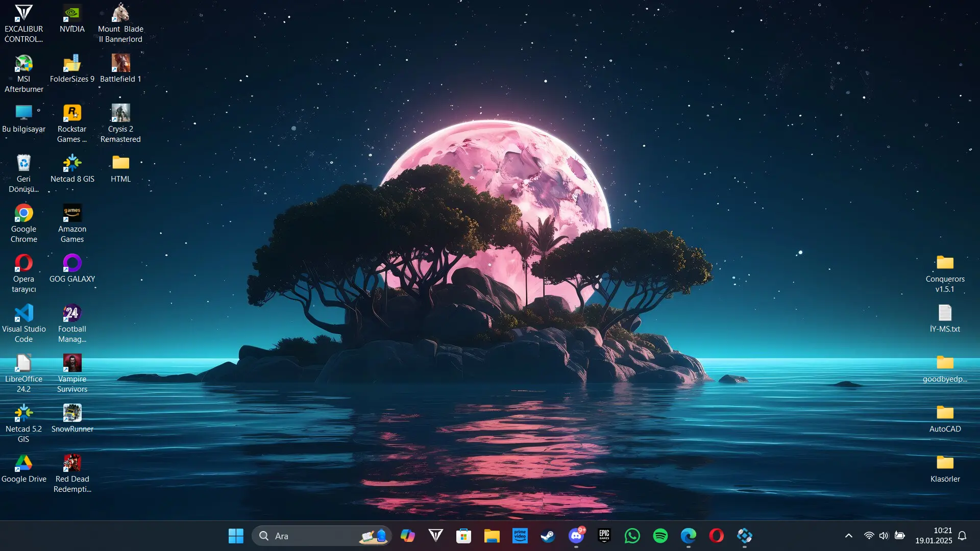Select the Opera tarayıcı desktop shortcut
The width and height of the screenshot is (980, 551).
pyautogui.click(x=23, y=273)
